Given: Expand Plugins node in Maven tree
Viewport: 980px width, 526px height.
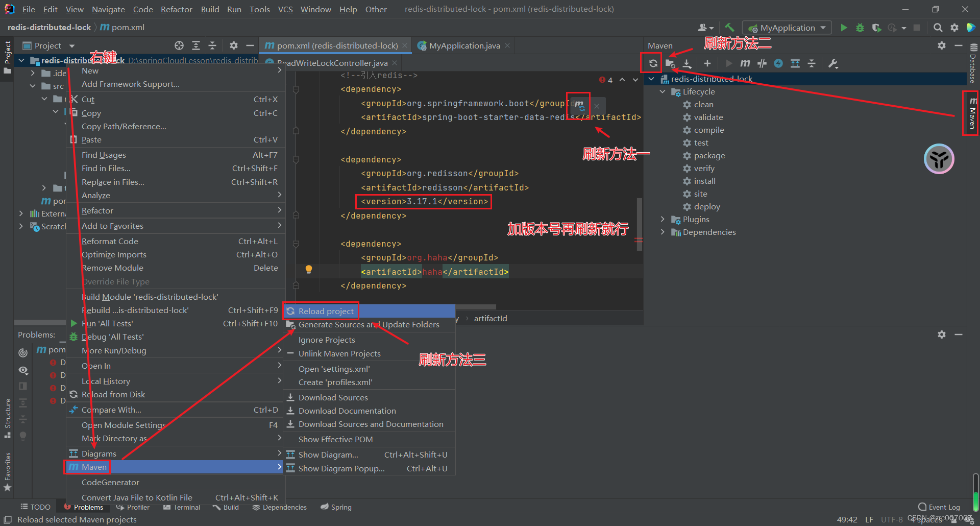Looking at the screenshot, I should click(x=663, y=219).
